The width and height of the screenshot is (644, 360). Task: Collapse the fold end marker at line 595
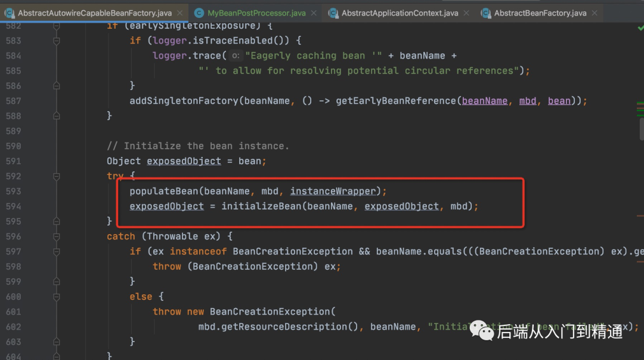57,221
